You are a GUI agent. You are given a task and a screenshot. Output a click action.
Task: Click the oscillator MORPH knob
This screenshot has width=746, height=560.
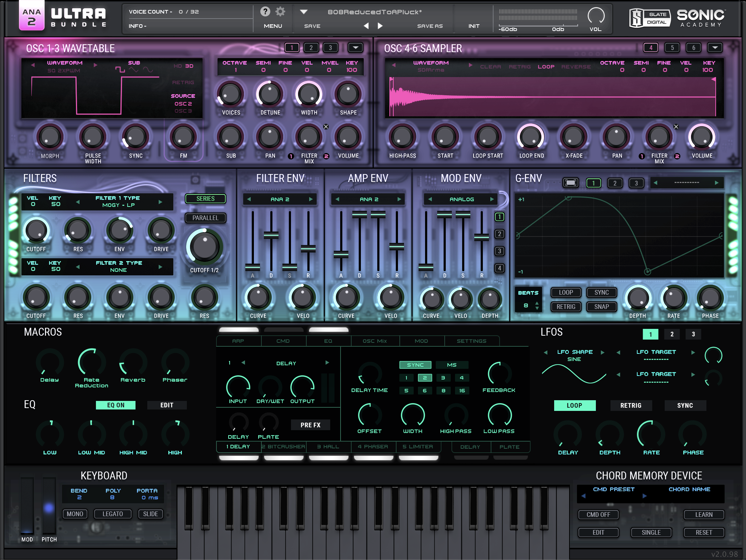coord(50,137)
